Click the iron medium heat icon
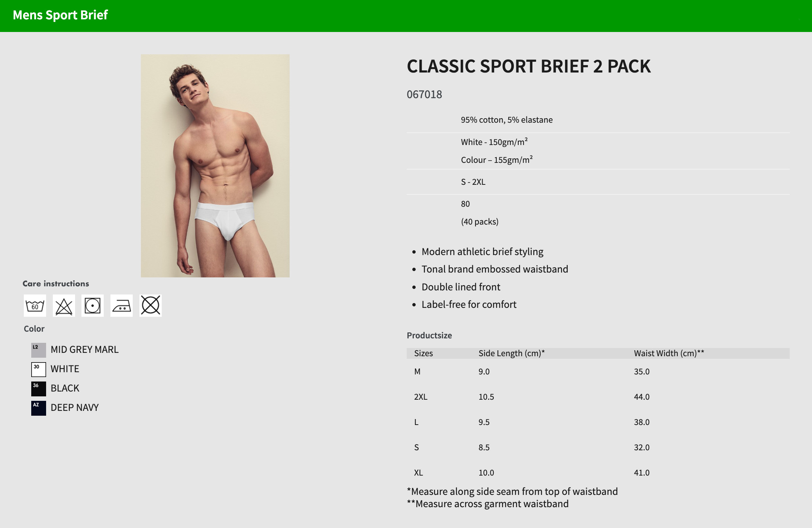The width and height of the screenshot is (812, 528). 122,306
